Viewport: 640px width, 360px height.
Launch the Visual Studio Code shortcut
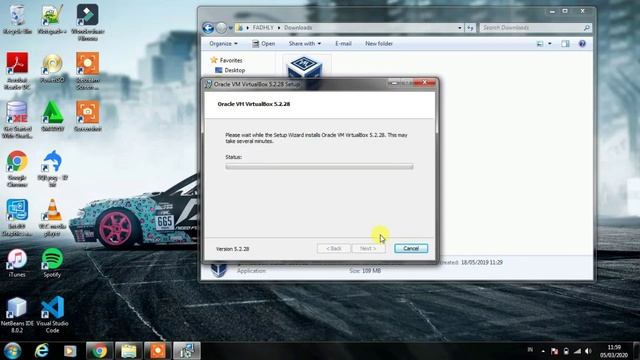pyautogui.click(x=52, y=314)
